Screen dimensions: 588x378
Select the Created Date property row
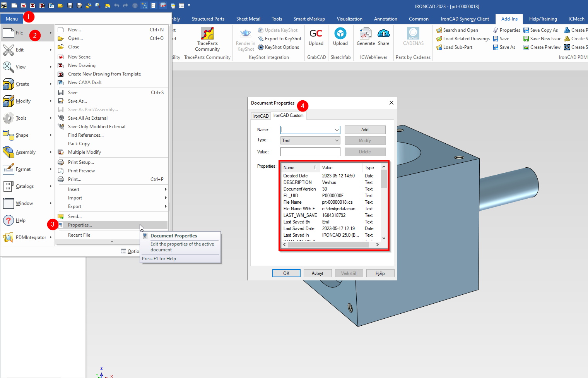pos(332,176)
